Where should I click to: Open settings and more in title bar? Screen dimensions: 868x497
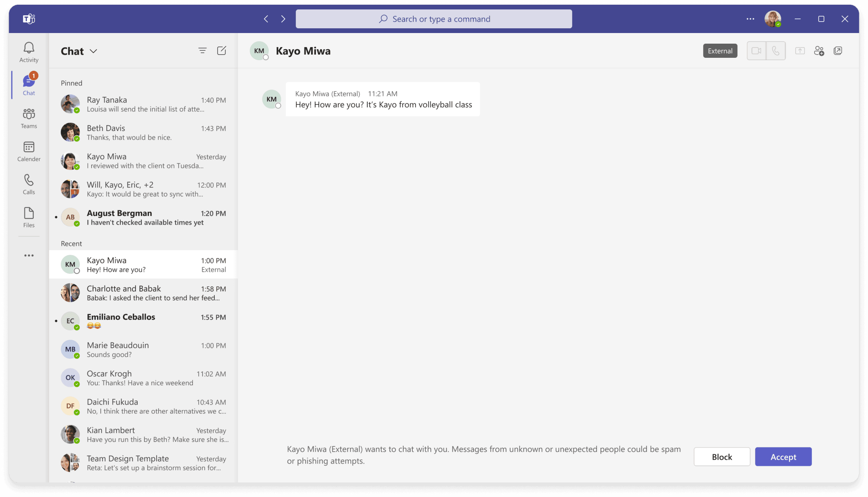tap(750, 19)
